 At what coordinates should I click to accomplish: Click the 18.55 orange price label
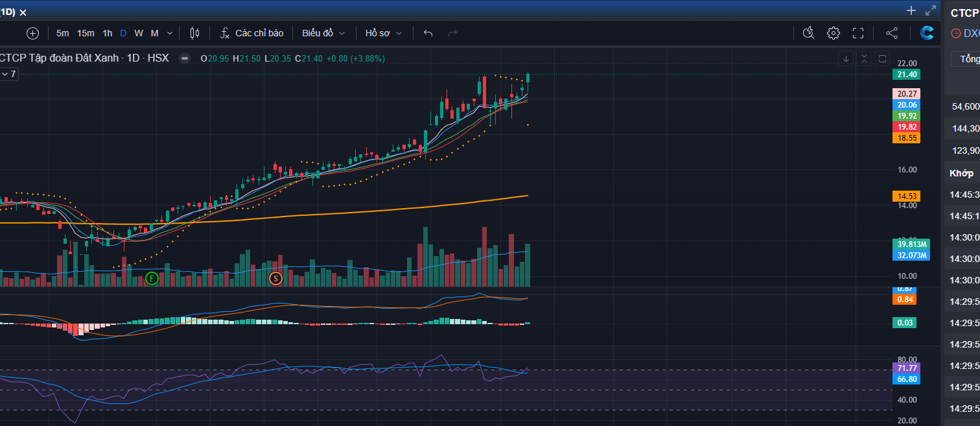coord(907,138)
